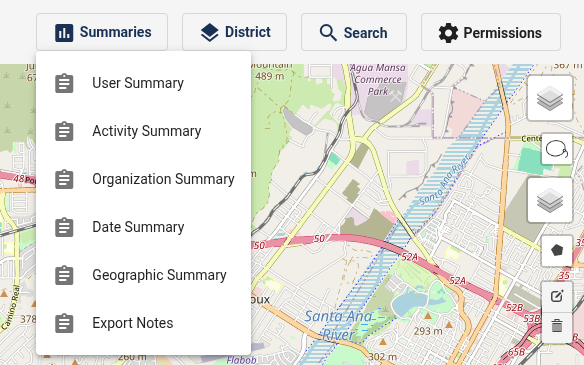Select the draw polygon tool
The height and width of the screenshot is (365, 584).
(556, 251)
